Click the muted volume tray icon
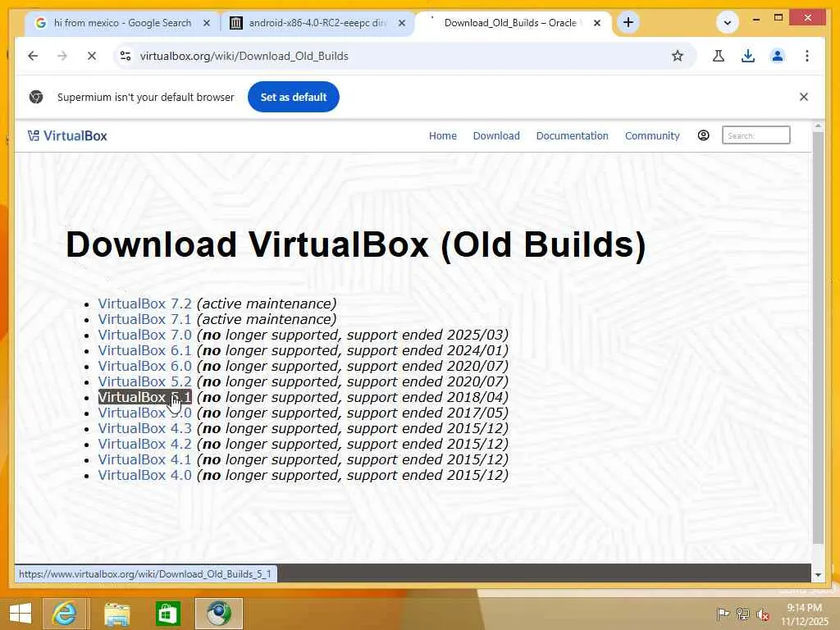840x630 pixels. point(763,614)
